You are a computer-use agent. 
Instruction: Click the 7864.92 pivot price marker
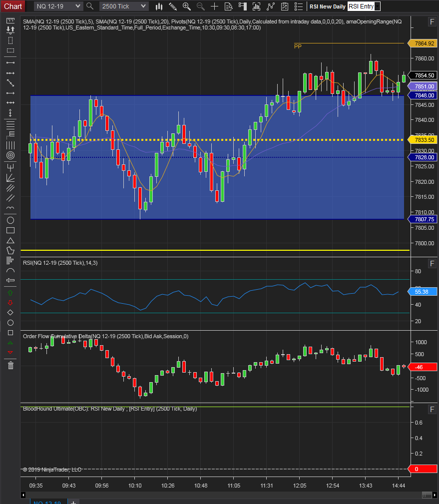pos(423,43)
